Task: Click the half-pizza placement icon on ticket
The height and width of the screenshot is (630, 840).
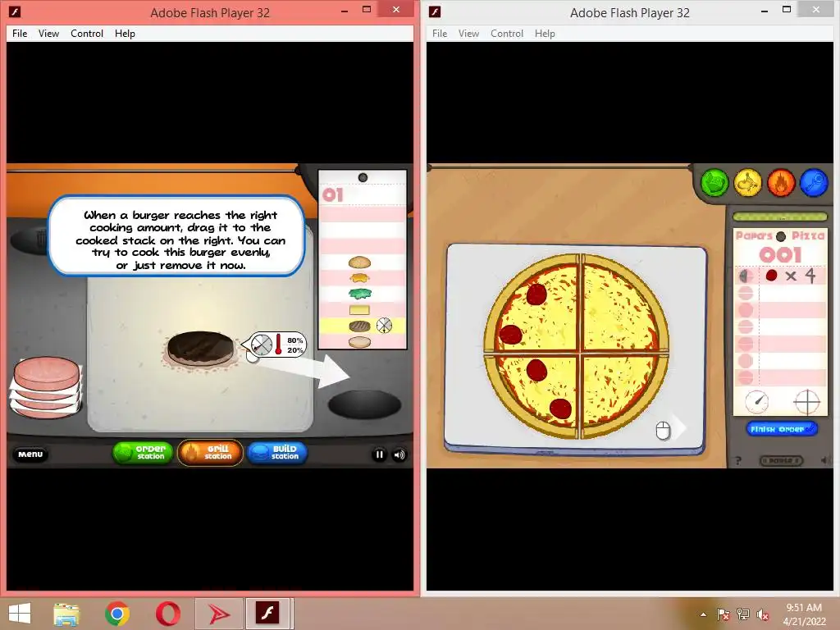Action: 746,276
